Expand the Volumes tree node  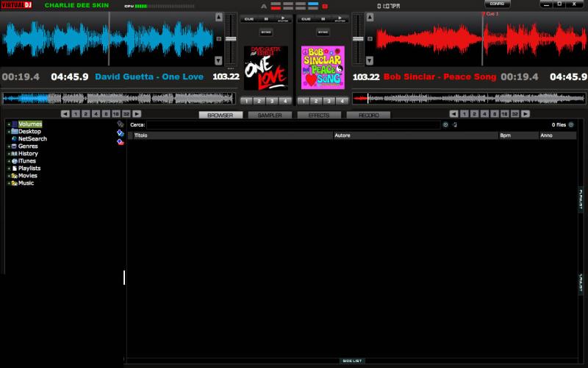pyautogui.click(x=8, y=124)
